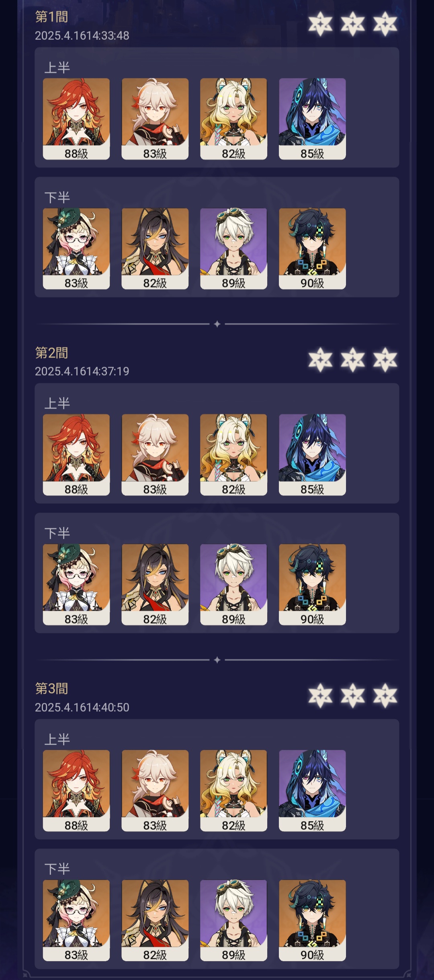
Task: Choose the level 82 dark-haired character in 第1間 下半
Action: click(x=155, y=249)
